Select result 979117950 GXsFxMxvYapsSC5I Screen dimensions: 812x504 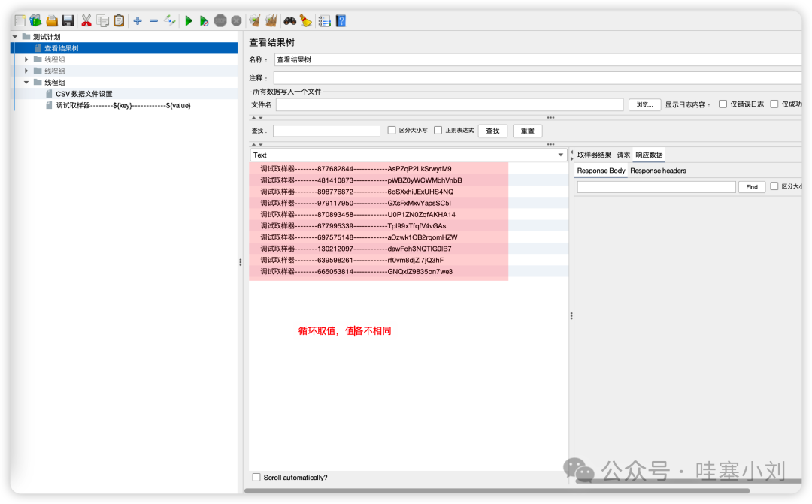pyautogui.click(x=356, y=203)
